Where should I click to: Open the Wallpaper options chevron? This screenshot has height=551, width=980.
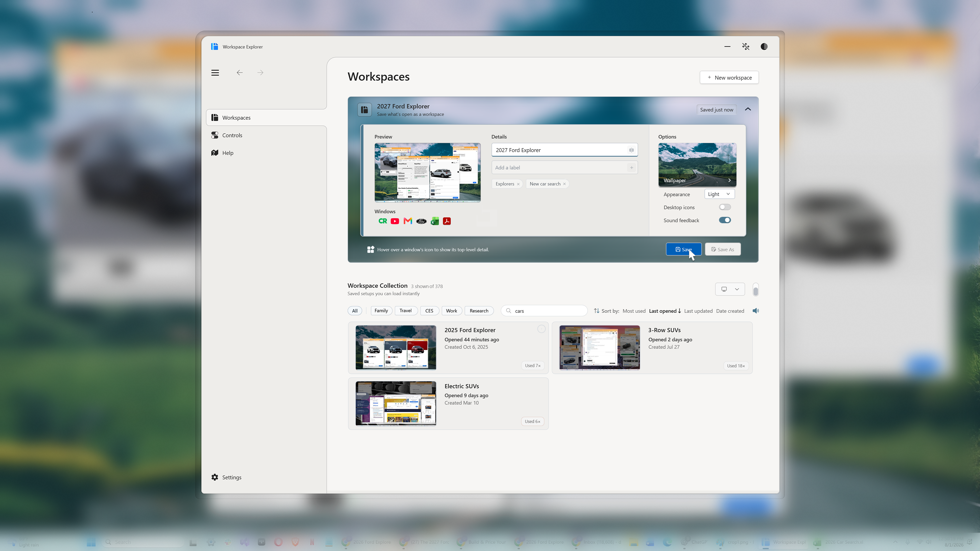[729, 180]
